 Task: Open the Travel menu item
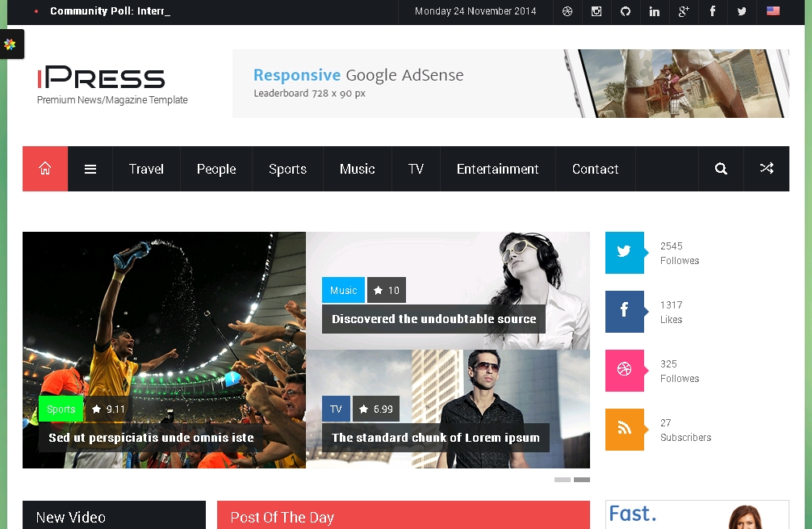click(x=146, y=169)
